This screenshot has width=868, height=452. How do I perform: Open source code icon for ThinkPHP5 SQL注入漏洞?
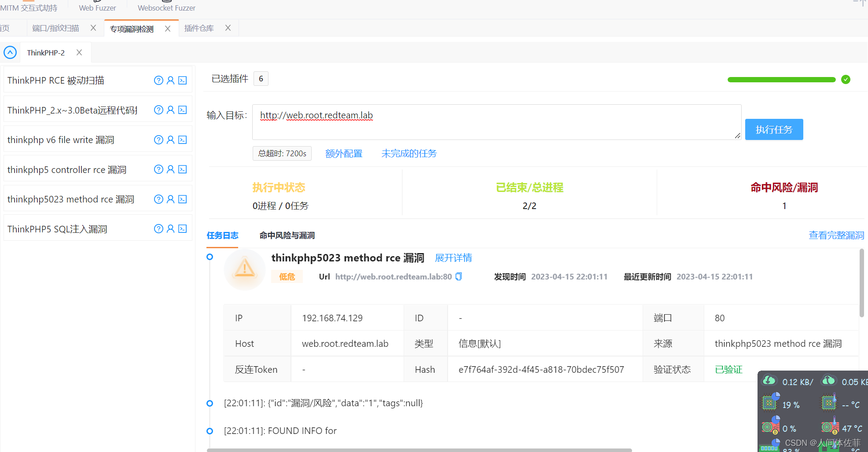(x=182, y=228)
